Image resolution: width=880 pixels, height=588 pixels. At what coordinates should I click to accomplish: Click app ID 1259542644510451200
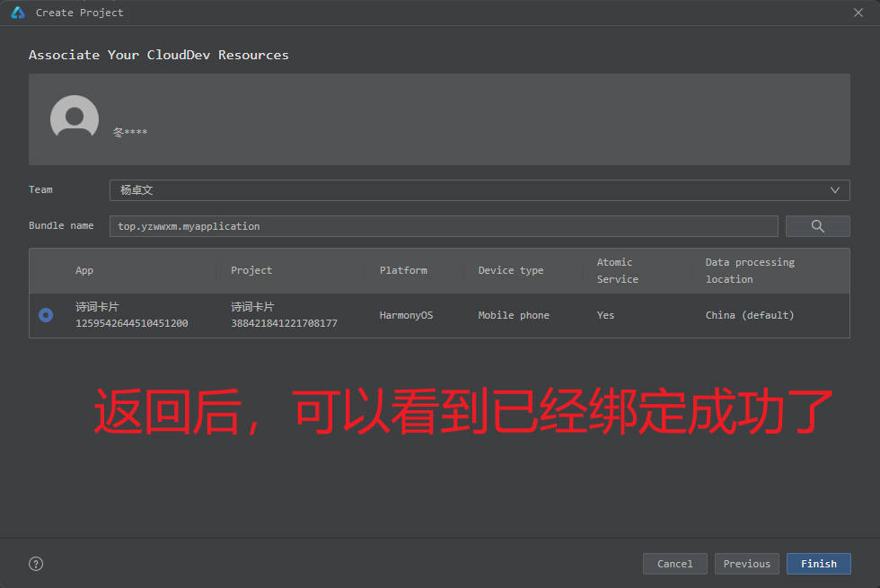coord(131,323)
